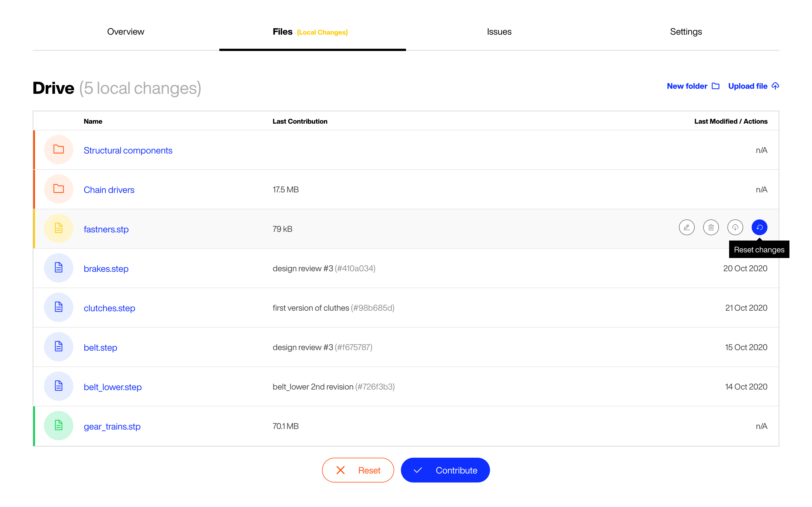Delete fastners.stp using trash icon
Screen dimensions: 812x507
click(711, 227)
